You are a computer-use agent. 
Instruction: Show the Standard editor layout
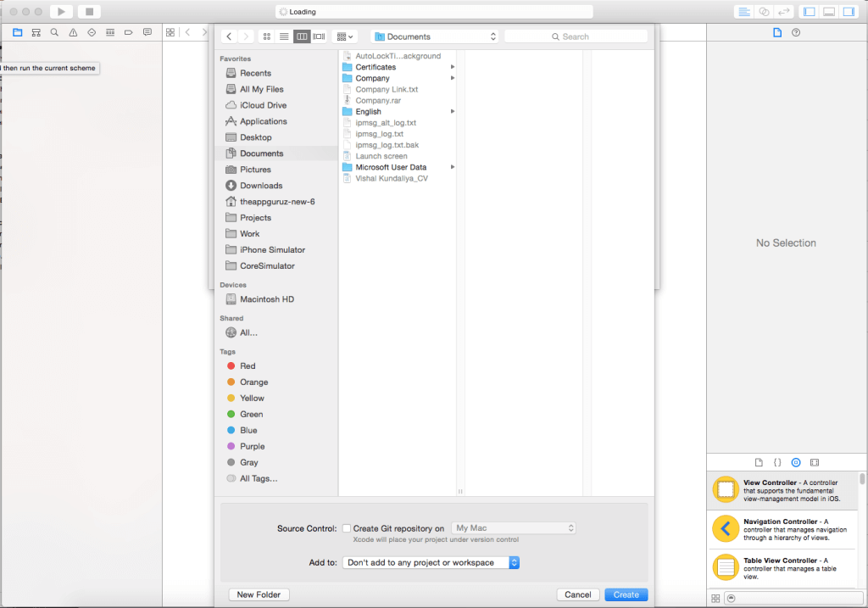tap(744, 12)
